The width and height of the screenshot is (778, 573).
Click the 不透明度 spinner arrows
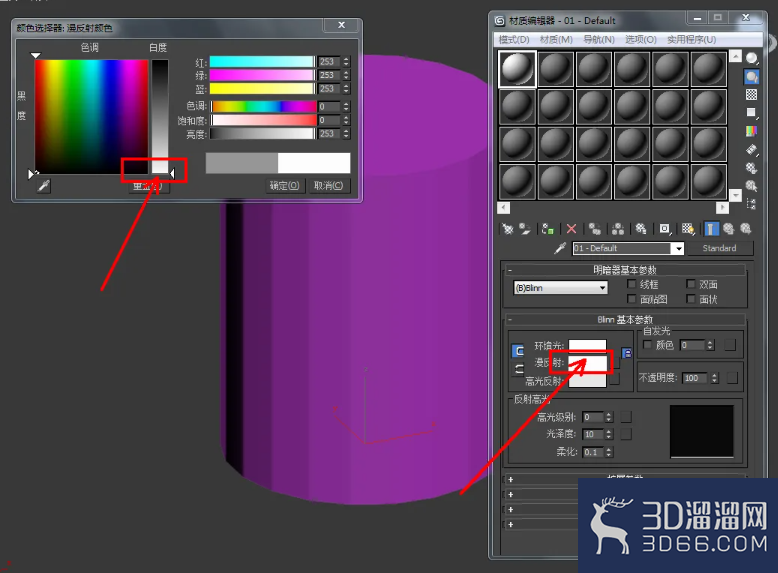pyautogui.click(x=714, y=378)
